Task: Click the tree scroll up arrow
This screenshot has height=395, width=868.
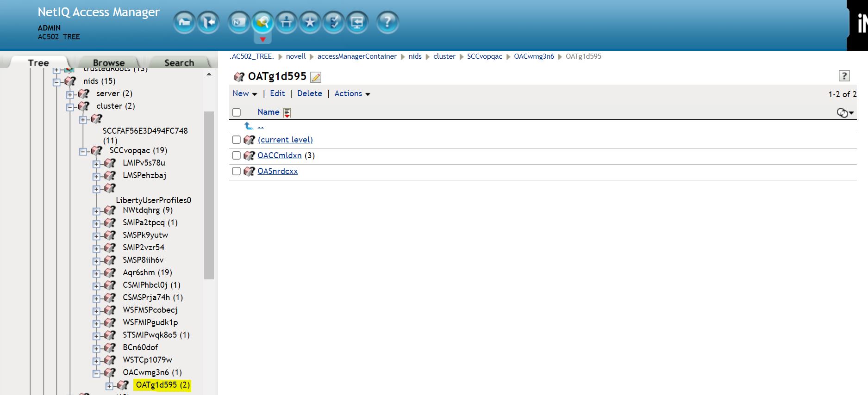Action: tap(209, 74)
